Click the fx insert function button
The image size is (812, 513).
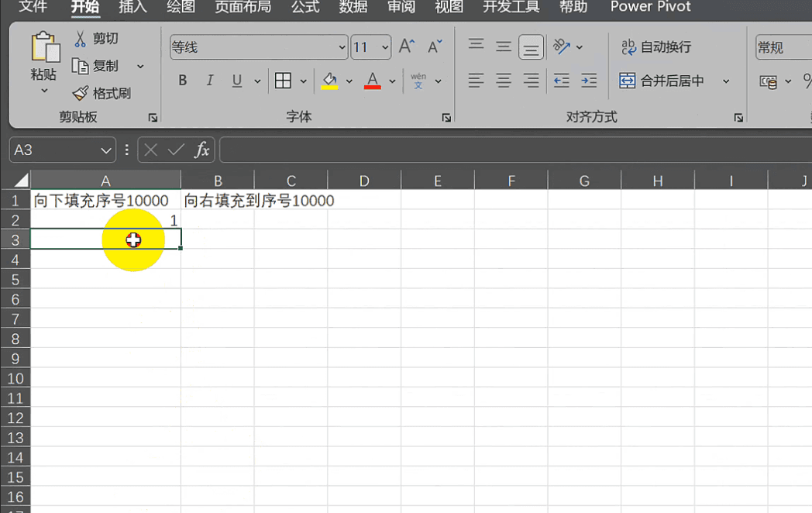pyautogui.click(x=202, y=150)
